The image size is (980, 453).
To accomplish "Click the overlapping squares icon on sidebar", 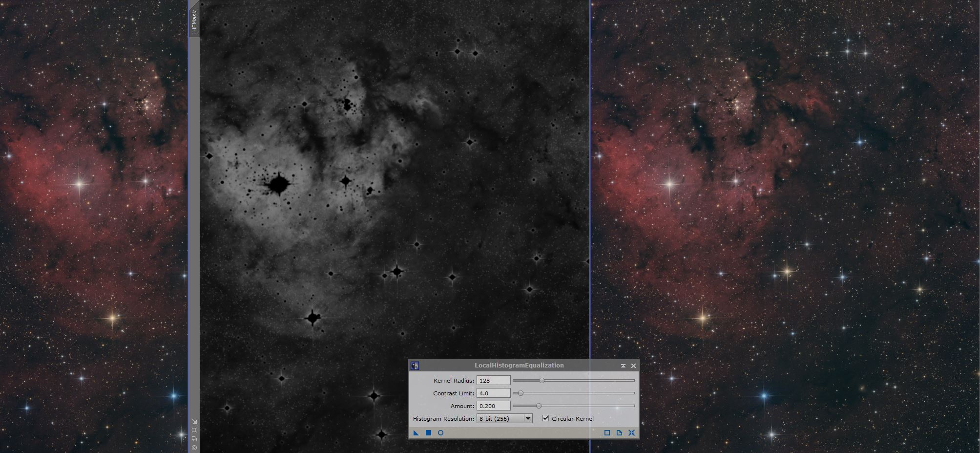I will point(194,439).
